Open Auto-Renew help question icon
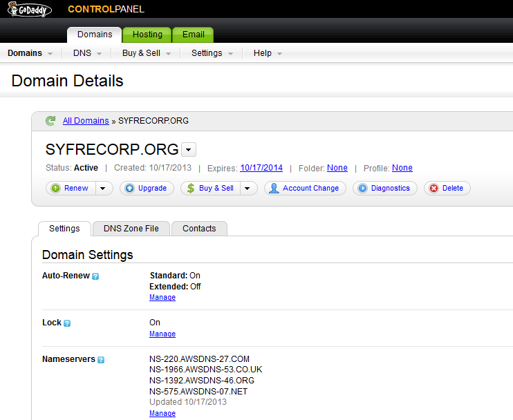The height and width of the screenshot is (420, 513). (95, 276)
